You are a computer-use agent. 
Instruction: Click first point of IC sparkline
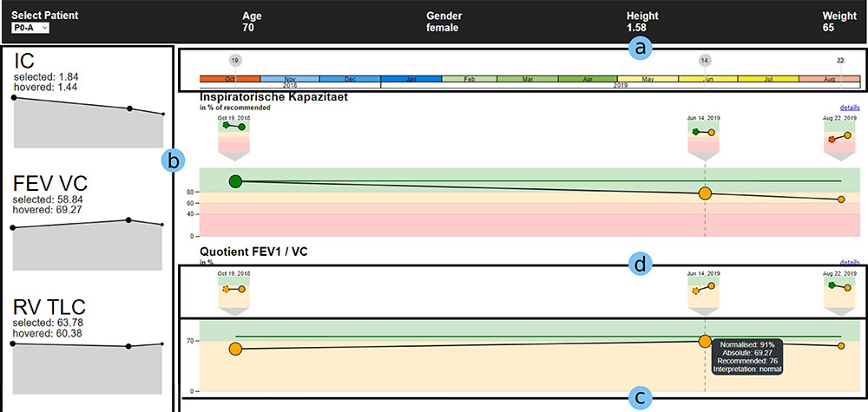(14, 98)
